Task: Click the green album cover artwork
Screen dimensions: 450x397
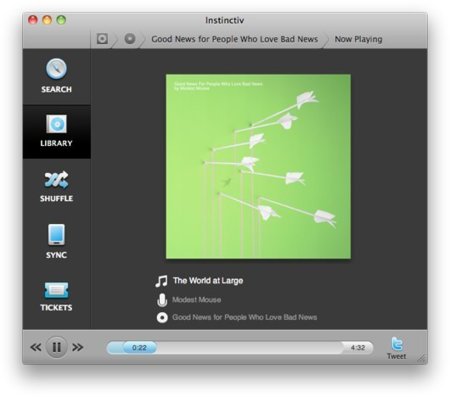Action: pyautogui.click(x=258, y=166)
